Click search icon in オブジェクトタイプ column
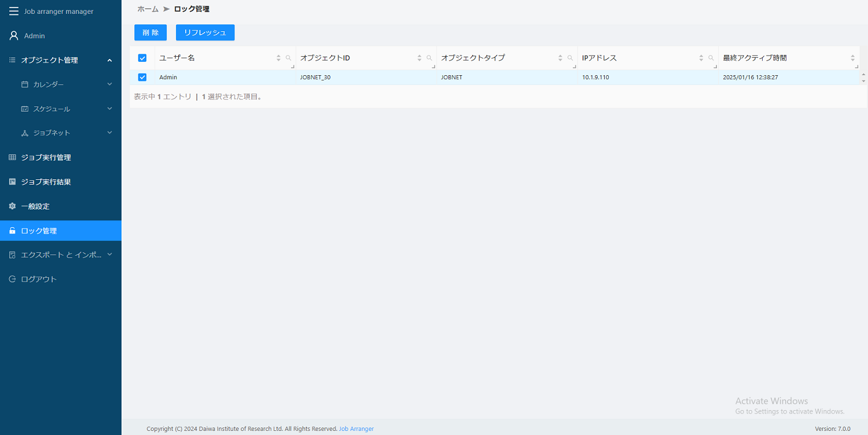Viewport: 868px width, 435px height. (570, 58)
